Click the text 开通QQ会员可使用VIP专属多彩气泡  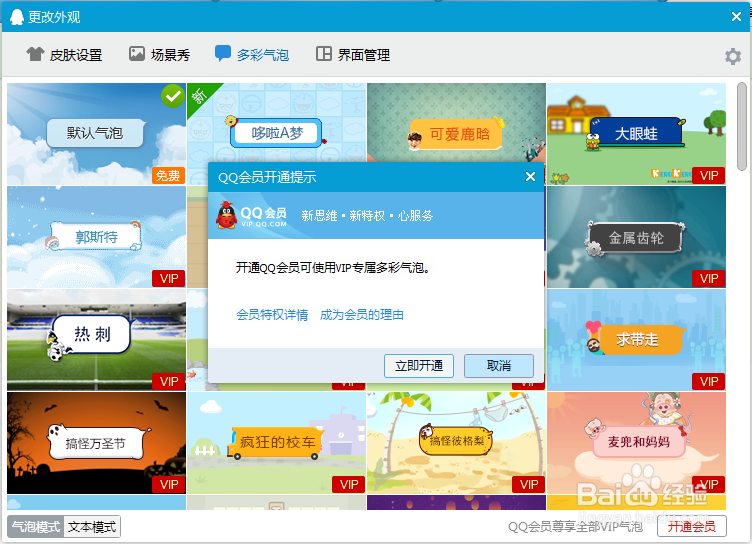coord(332,268)
